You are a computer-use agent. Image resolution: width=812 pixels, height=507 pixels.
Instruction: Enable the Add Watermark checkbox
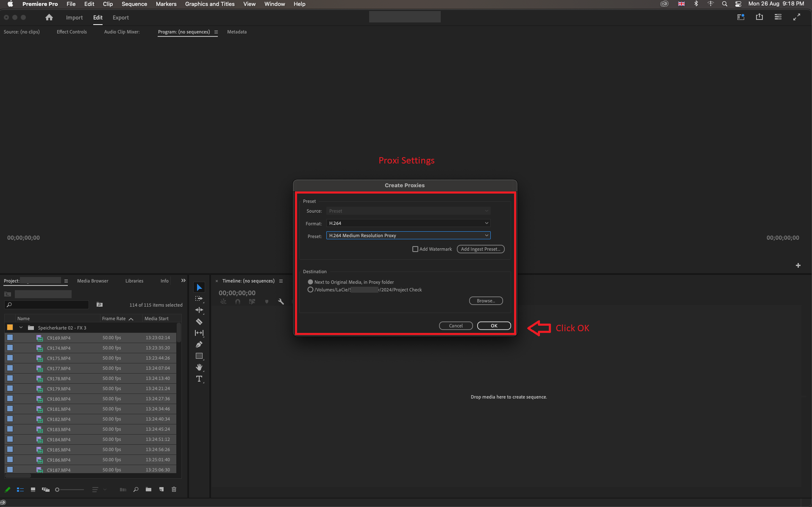click(x=415, y=249)
